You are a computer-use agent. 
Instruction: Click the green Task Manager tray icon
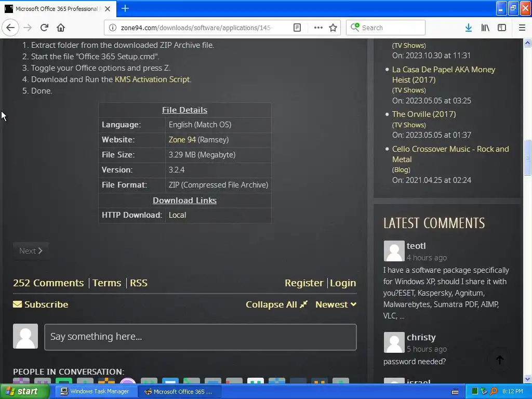point(475,392)
